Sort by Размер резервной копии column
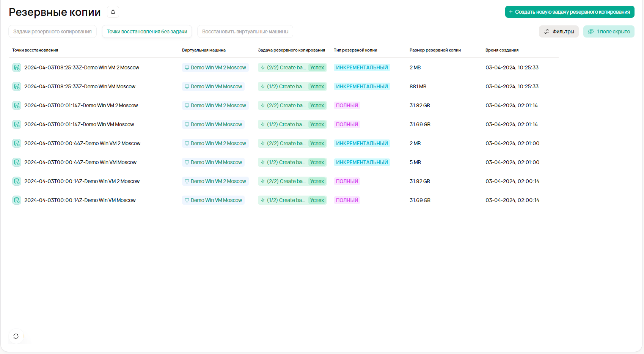Image resolution: width=644 pixels, height=354 pixels. (x=435, y=50)
